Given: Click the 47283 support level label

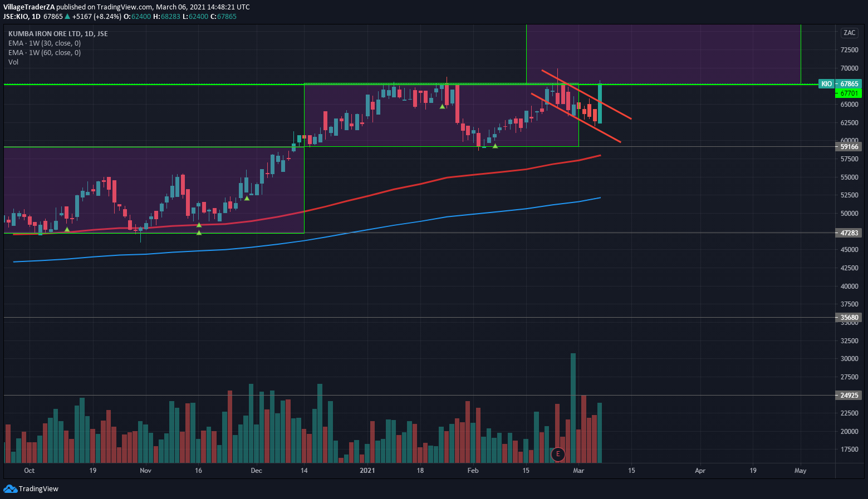Looking at the screenshot, I should click(849, 233).
